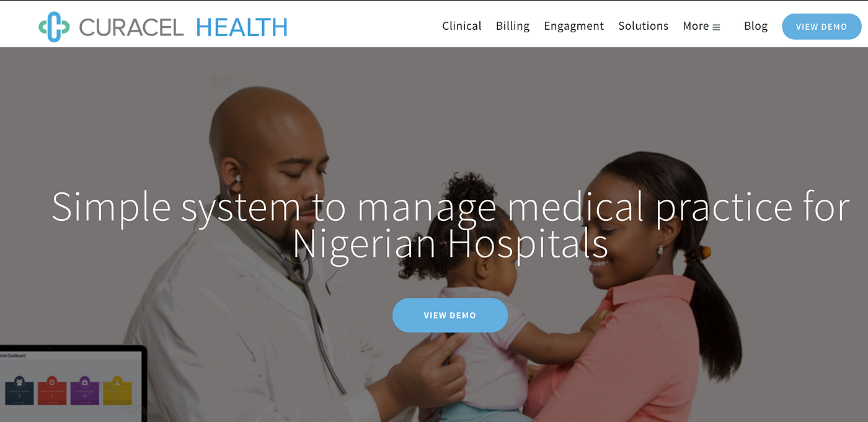Click the blue HEALTH wordmark text

(242, 27)
